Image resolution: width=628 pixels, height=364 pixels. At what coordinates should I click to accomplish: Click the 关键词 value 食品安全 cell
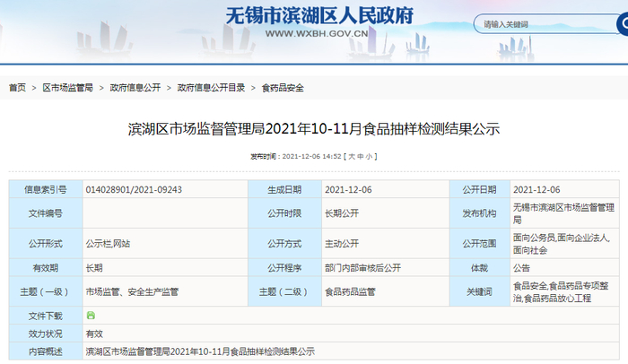click(564, 291)
